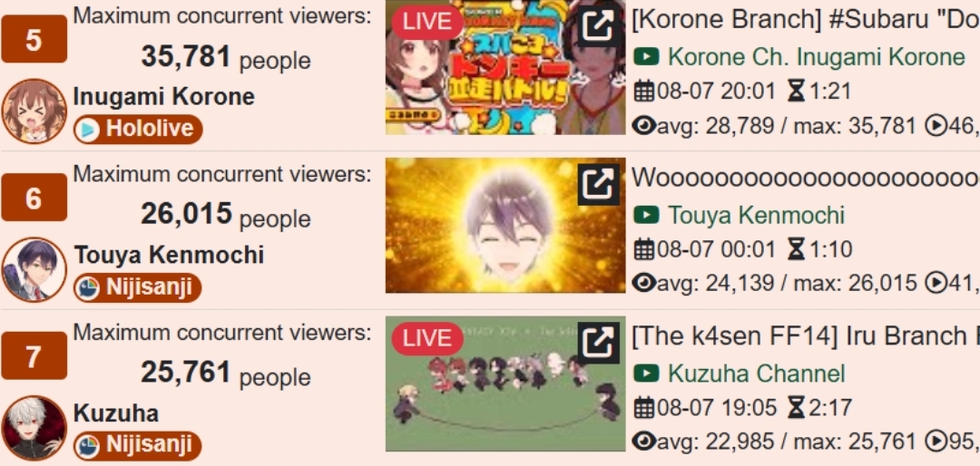Select Nijisanji tag under Touya Kenmochi
The image size is (980, 466).
[138, 287]
